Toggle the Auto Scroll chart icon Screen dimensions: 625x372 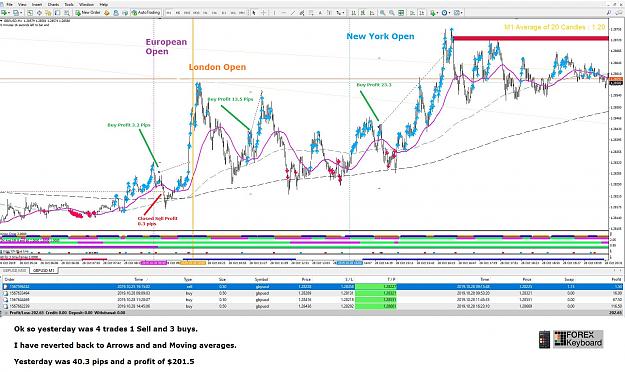412,13
